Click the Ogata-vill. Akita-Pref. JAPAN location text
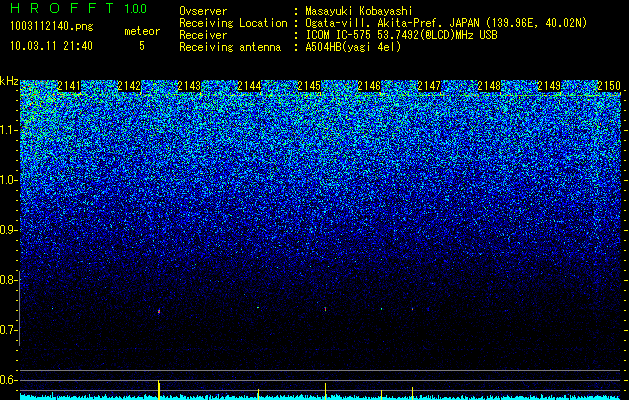Viewport: 629px width, 400px height. 445,23
